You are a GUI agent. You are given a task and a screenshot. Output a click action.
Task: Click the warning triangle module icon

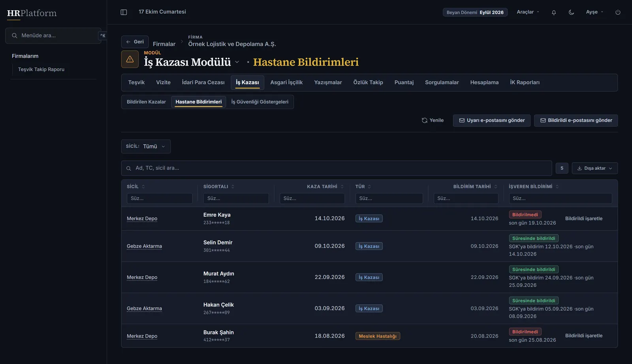(130, 59)
